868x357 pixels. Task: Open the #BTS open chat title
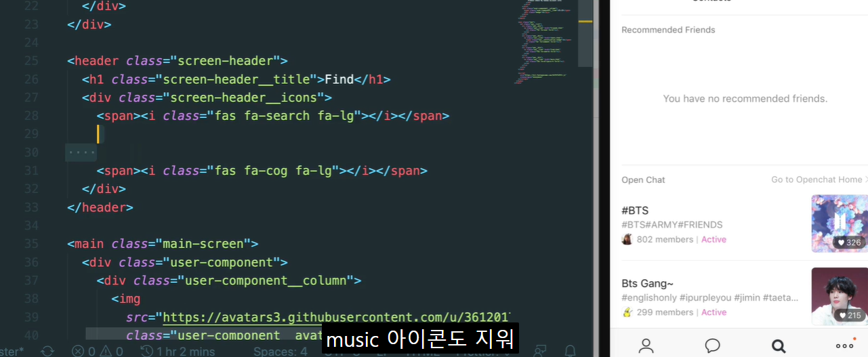coord(635,211)
